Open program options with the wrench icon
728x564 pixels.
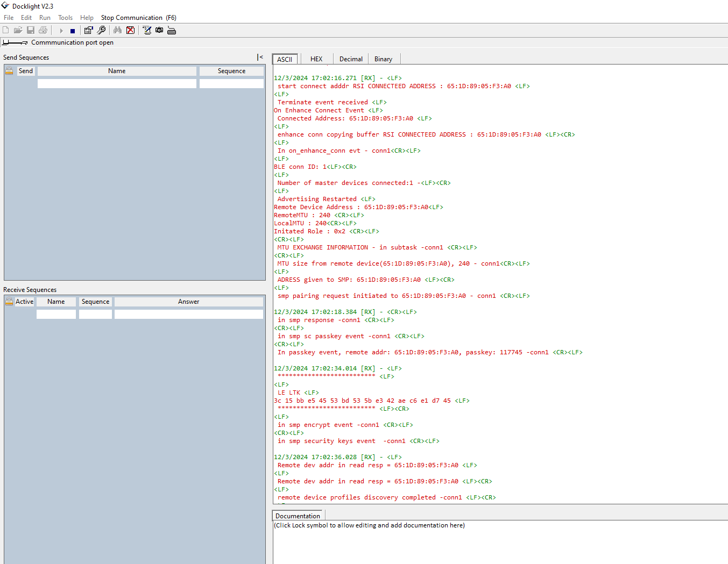(101, 30)
